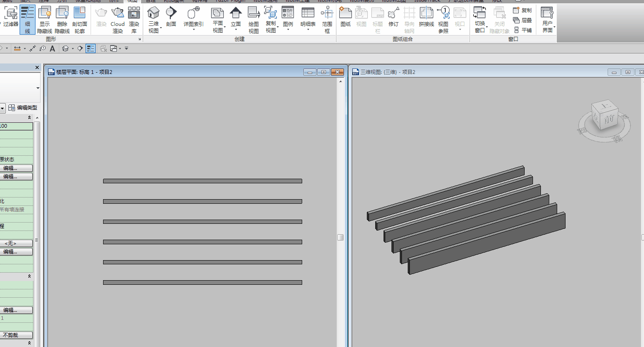Open the 用户界面 user interface dropdown
This screenshot has width=644, height=347.
pos(548,20)
